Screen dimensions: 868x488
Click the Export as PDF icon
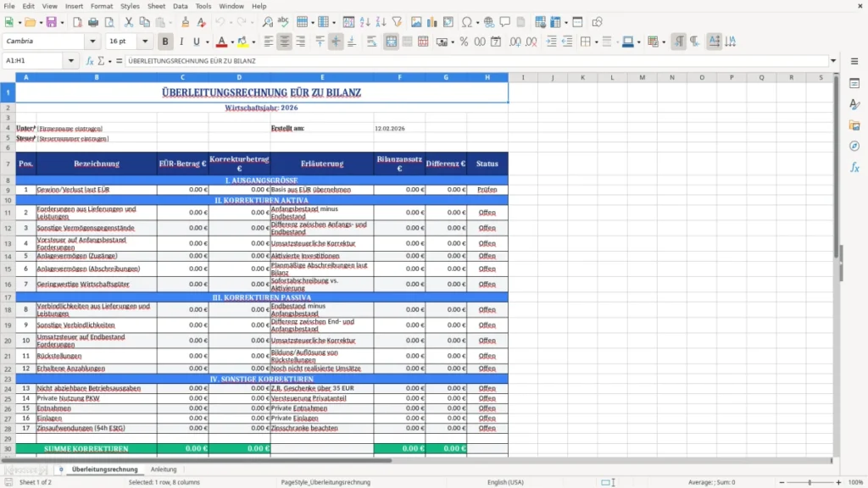pyautogui.click(x=77, y=22)
